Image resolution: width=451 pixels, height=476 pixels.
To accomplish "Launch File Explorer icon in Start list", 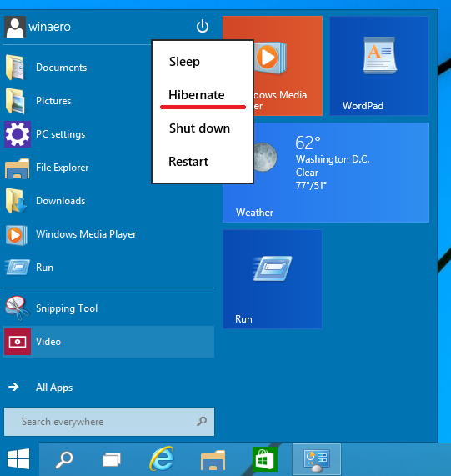I will click(x=17, y=168).
